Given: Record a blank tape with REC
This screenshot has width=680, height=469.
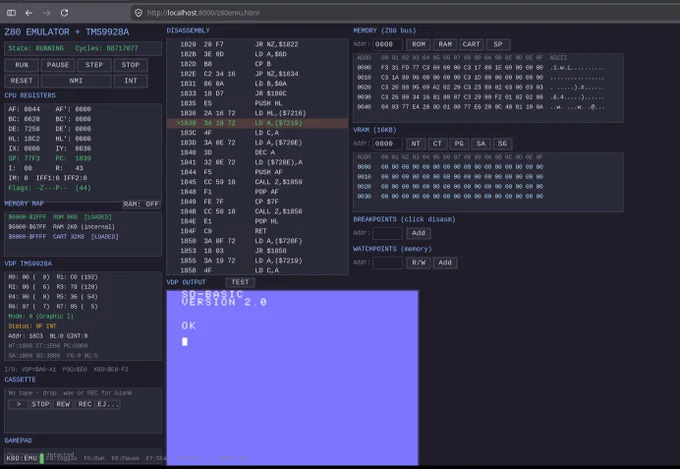Looking at the screenshot, I should click(x=85, y=404).
